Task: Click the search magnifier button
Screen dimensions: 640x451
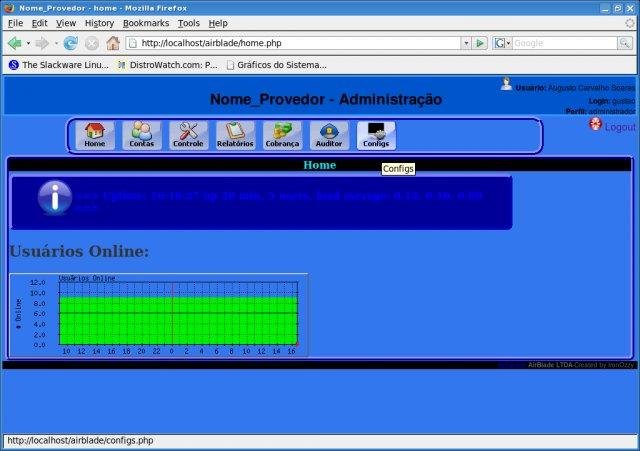Action: [x=625, y=43]
